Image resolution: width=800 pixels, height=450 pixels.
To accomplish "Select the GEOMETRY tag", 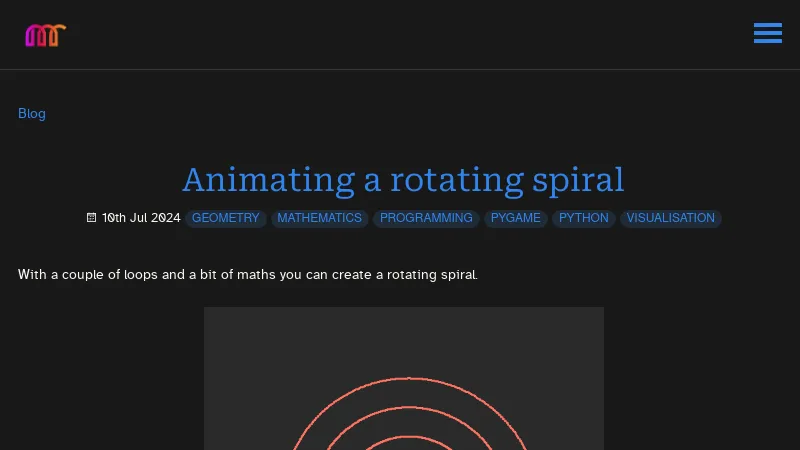I will click(226, 218).
